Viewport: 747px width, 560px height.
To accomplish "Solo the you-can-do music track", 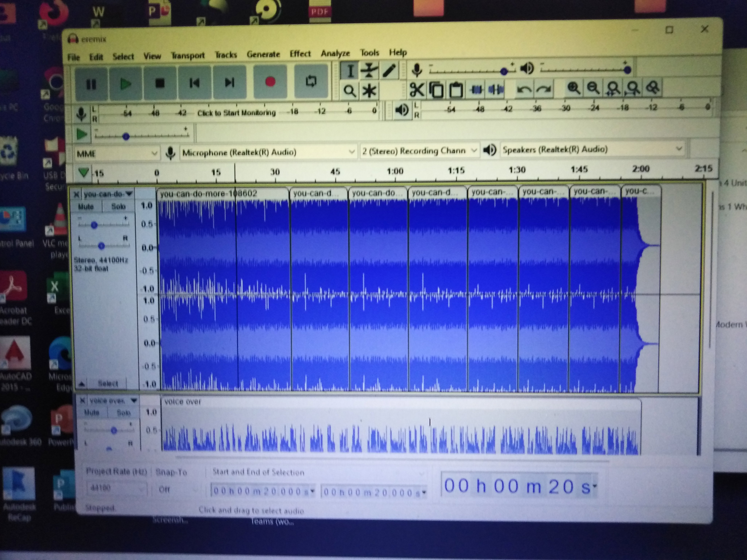I will pyautogui.click(x=118, y=206).
